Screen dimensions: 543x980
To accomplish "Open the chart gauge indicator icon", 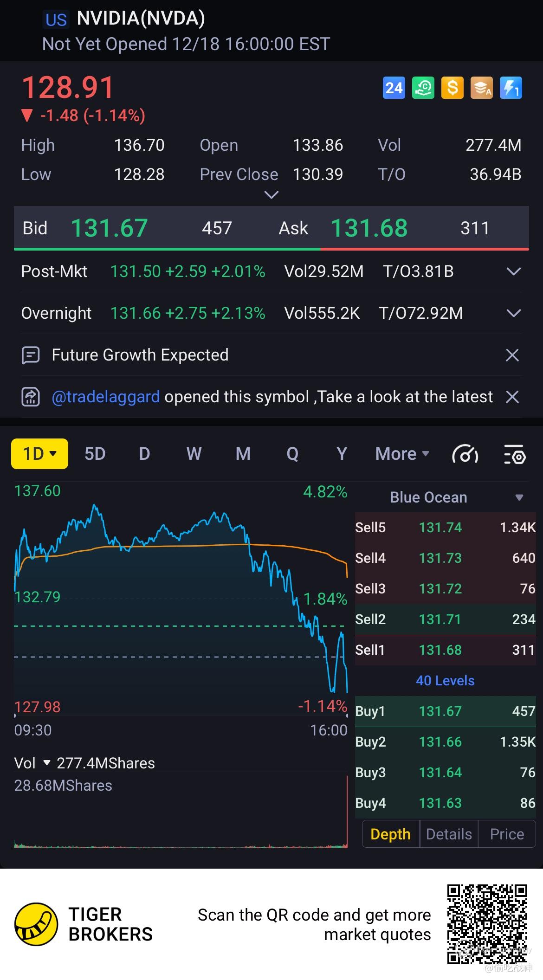I will (x=465, y=454).
